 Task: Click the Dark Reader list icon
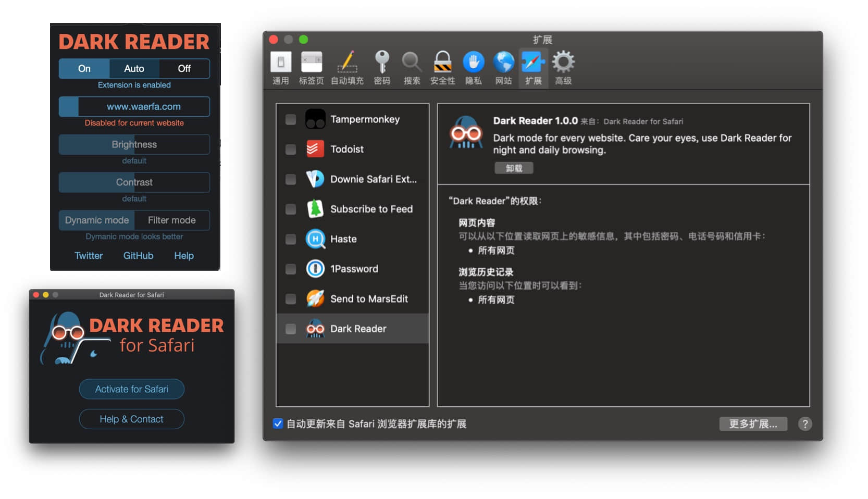[x=315, y=329]
